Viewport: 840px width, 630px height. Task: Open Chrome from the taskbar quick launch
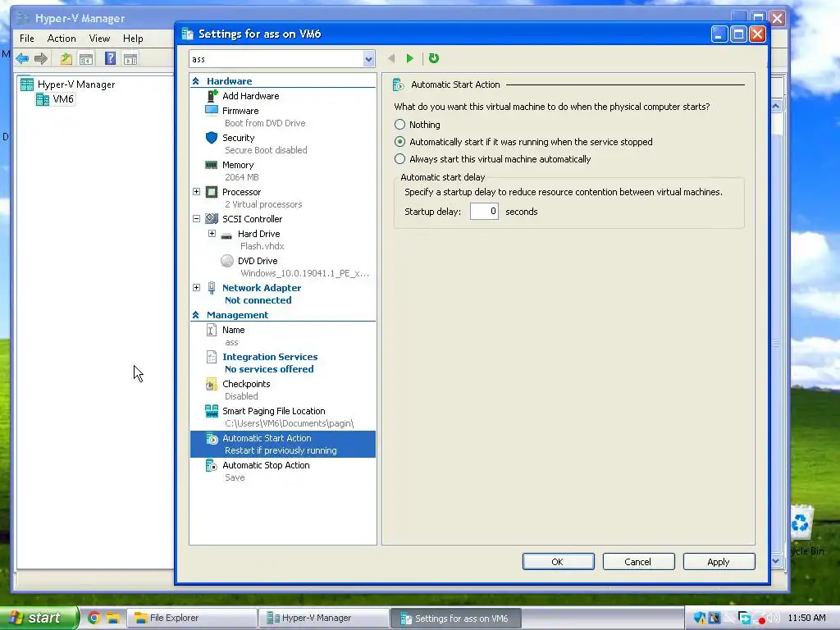[x=94, y=618]
